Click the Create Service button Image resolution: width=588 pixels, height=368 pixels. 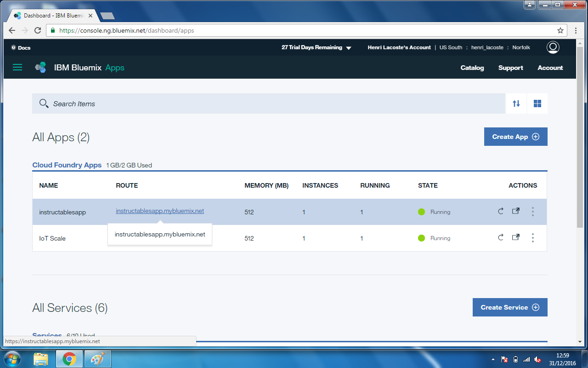click(x=510, y=307)
